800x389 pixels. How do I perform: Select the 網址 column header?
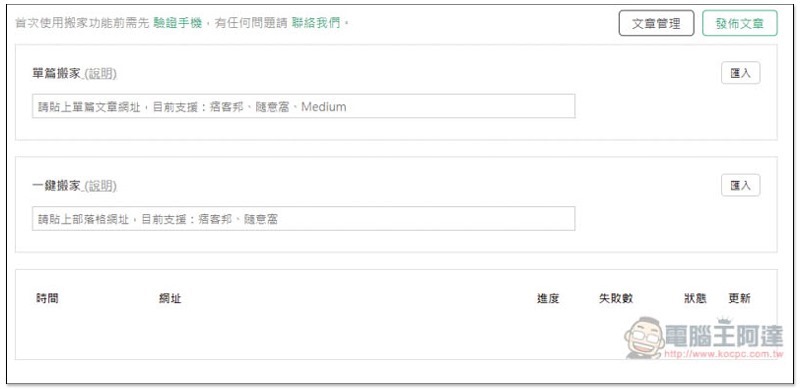tap(170, 299)
